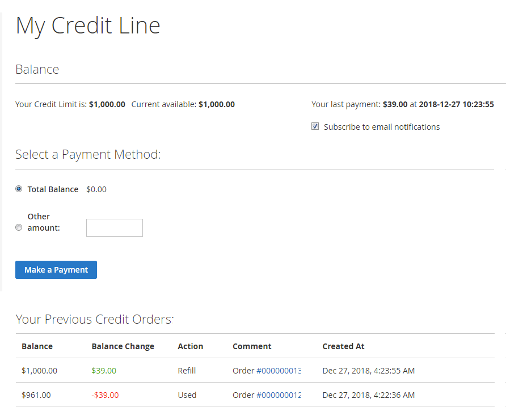Focus the Other amount text field
Image resolution: width=506 pixels, height=420 pixels.
(114, 228)
